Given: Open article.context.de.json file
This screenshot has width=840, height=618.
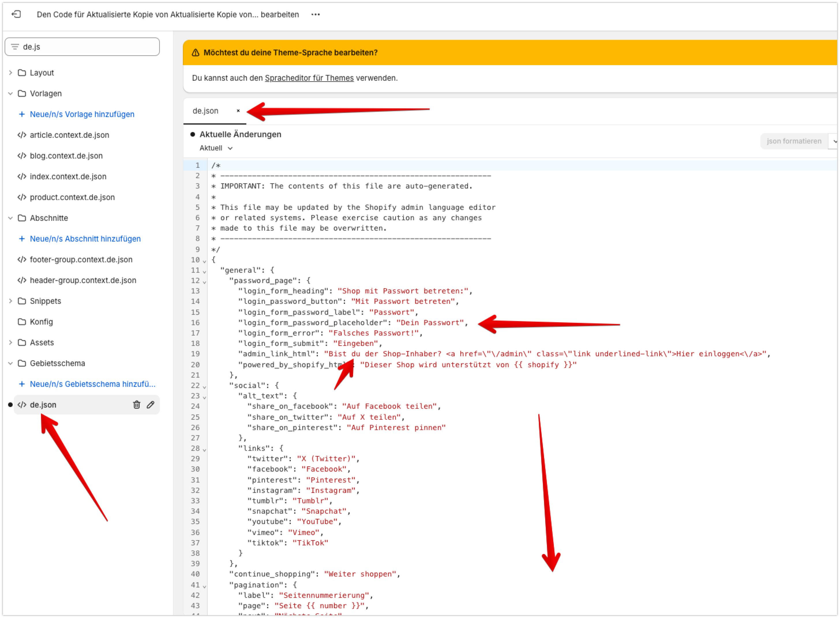Looking at the screenshot, I should [70, 135].
